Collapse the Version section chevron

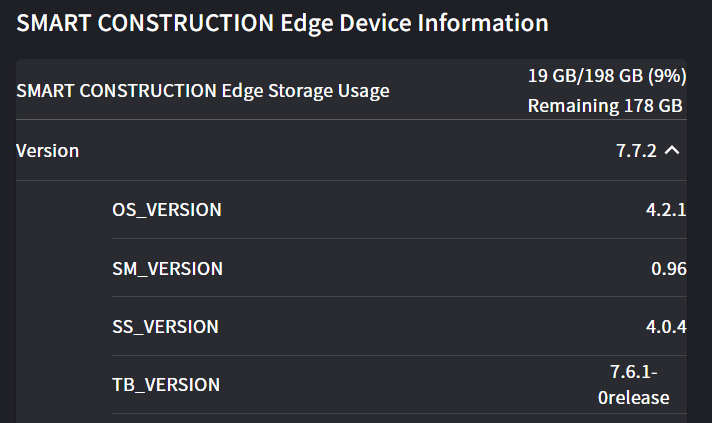672,151
